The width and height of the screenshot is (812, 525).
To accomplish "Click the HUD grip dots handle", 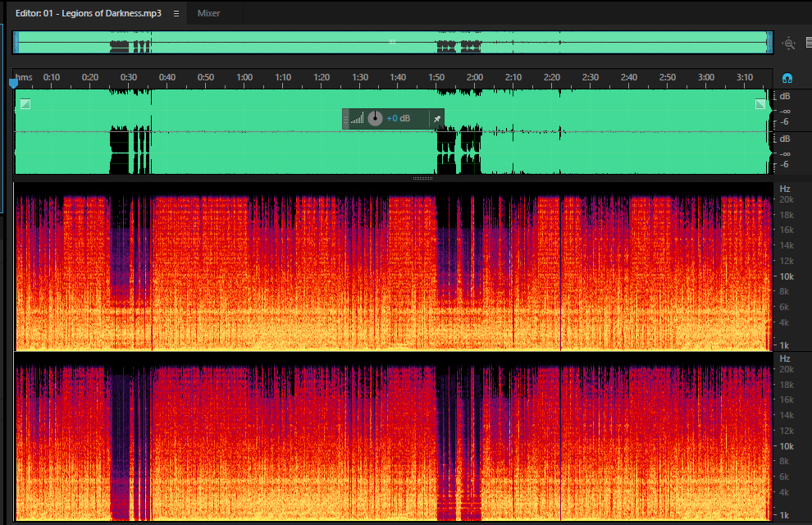I will pyautogui.click(x=345, y=119).
